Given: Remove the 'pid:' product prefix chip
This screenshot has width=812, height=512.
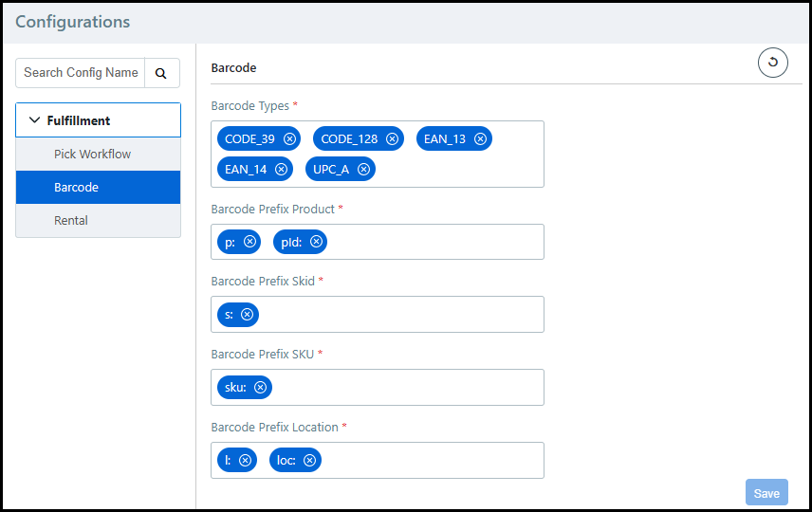Looking at the screenshot, I should [317, 242].
